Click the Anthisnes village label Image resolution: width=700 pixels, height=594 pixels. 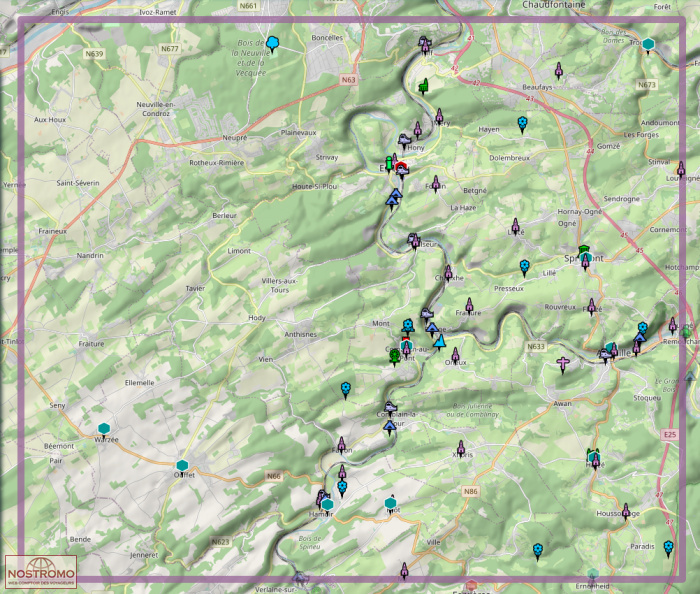pos(300,334)
